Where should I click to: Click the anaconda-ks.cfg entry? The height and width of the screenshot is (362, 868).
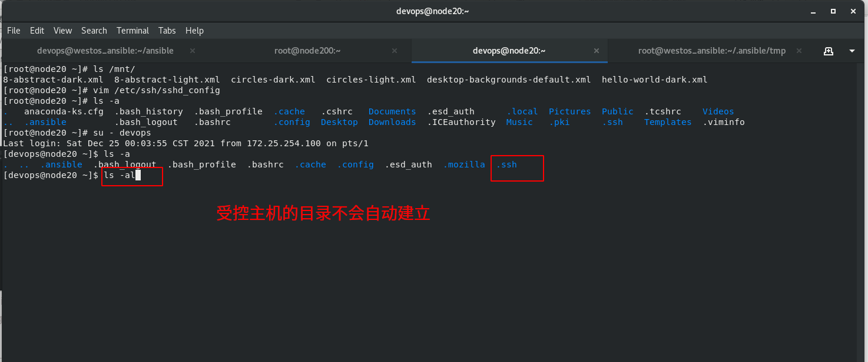pos(64,111)
